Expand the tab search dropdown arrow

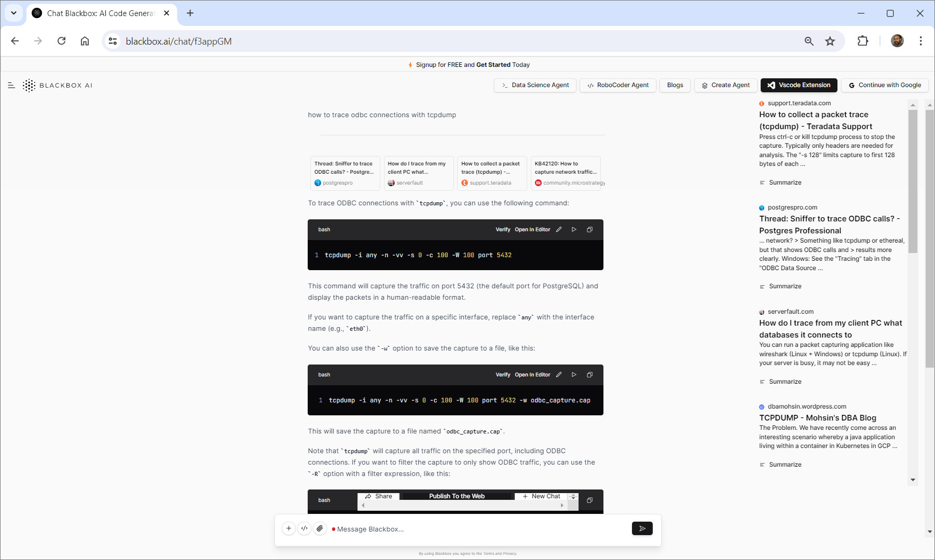(14, 13)
